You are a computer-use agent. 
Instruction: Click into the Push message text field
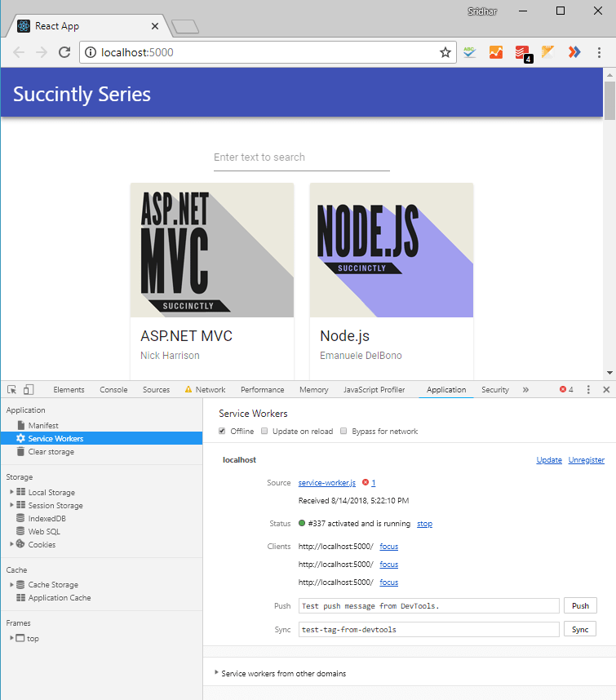pos(429,606)
